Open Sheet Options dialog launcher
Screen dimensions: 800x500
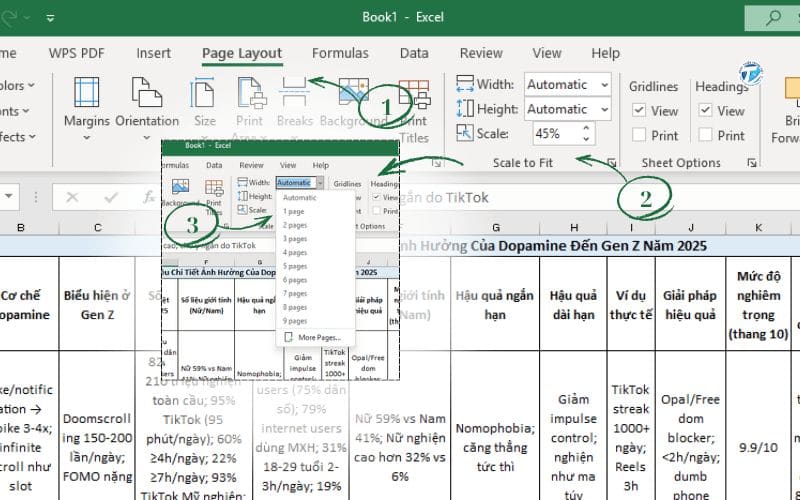tap(752, 163)
